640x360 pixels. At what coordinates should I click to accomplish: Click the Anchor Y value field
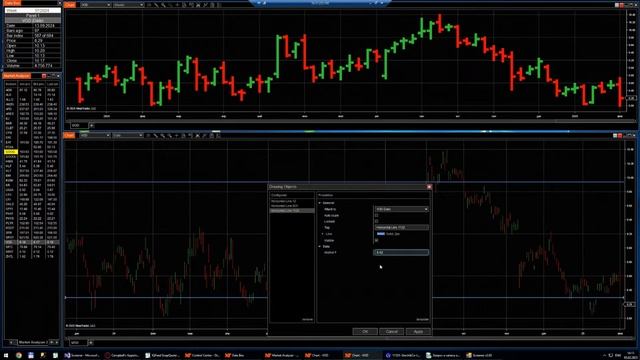coord(401,253)
